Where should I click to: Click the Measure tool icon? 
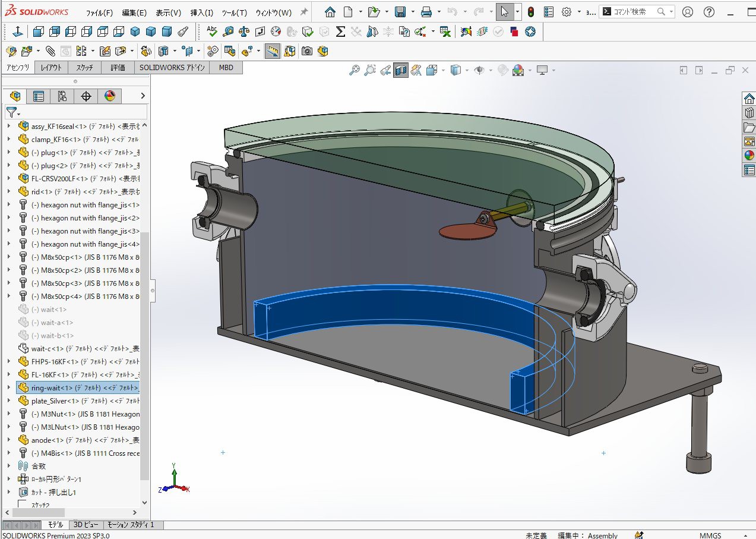coord(229,31)
